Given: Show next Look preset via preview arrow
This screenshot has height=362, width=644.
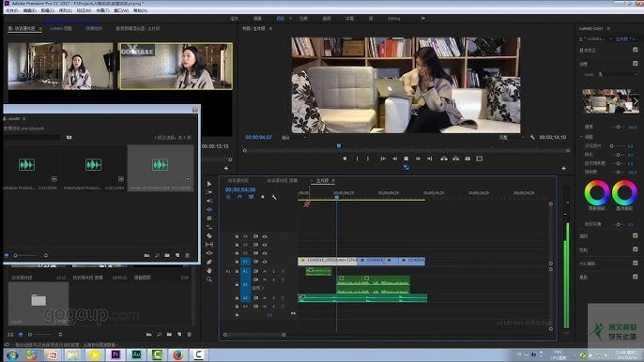Looking at the screenshot, I should 636,101.
